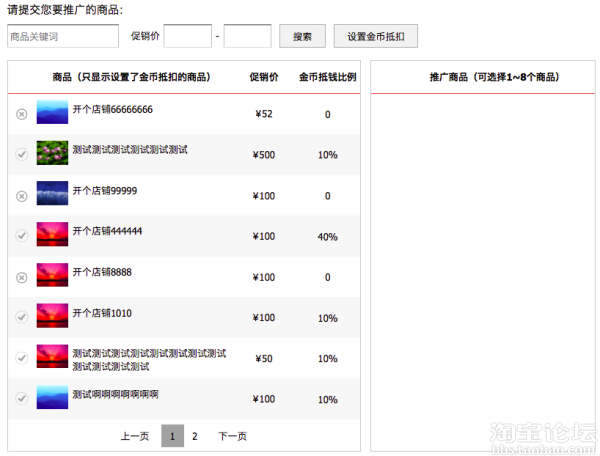Click the ¥500 price cell

[264, 155]
